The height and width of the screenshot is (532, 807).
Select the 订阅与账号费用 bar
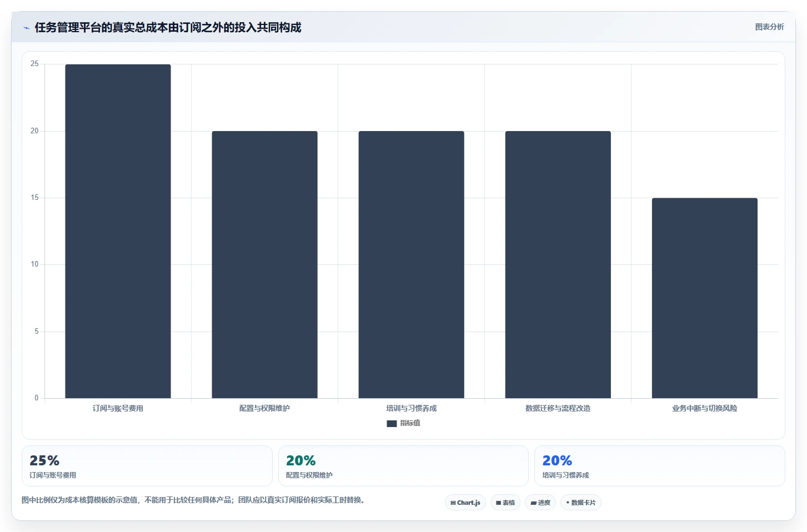118,231
